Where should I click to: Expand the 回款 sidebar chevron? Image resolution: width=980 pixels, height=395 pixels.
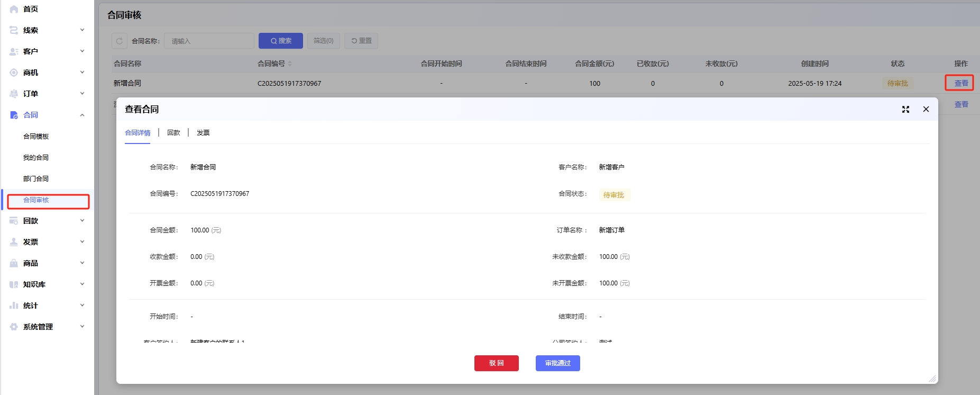tap(82, 221)
